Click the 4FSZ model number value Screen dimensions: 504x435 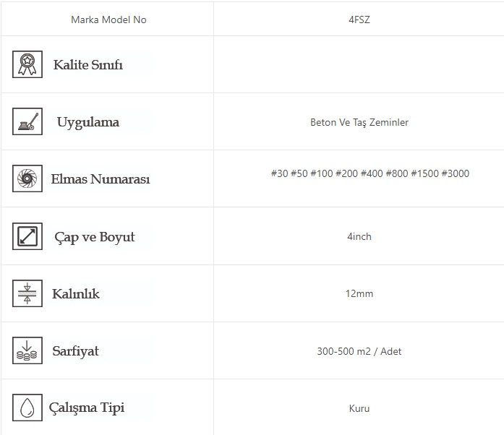(359, 20)
